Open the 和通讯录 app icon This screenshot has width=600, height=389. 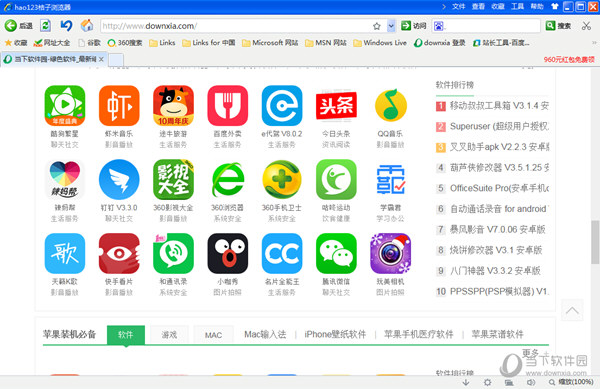coord(173,254)
